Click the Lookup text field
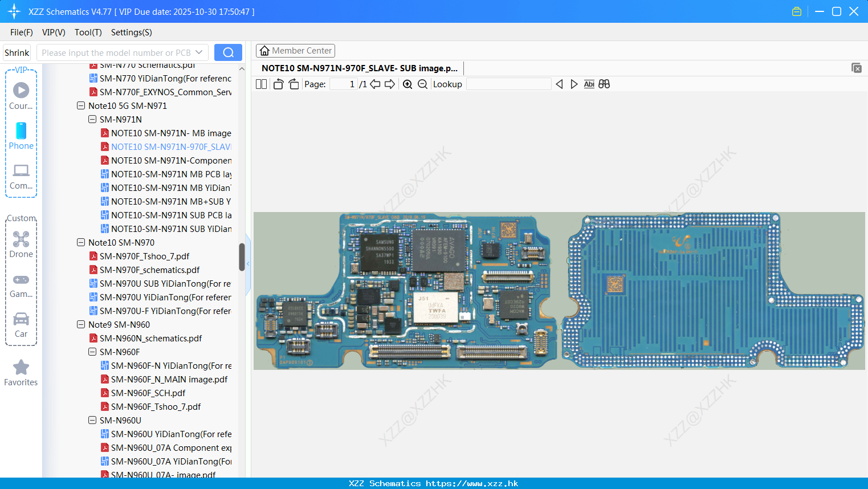 (x=508, y=84)
